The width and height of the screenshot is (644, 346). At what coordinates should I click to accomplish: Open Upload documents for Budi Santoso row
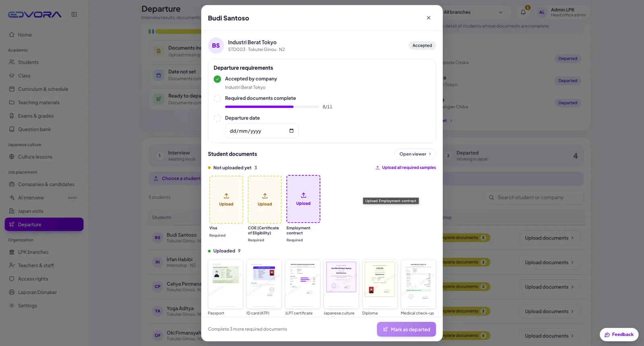coord(549,238)
